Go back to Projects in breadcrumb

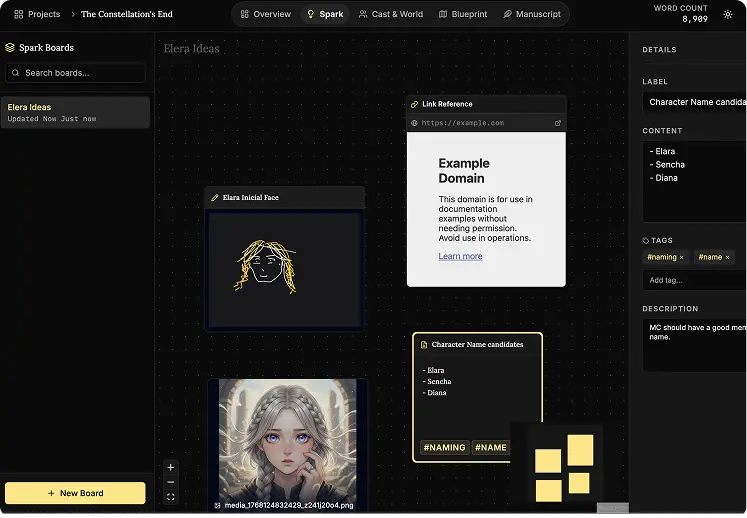tap(37, 14)
